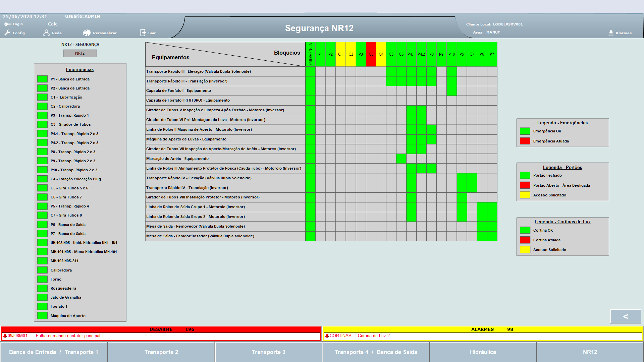The width and height of the screenshot is (644, 362).
Task: Open the Calc option
Action: pyautogui.click(x=53, y=24)
